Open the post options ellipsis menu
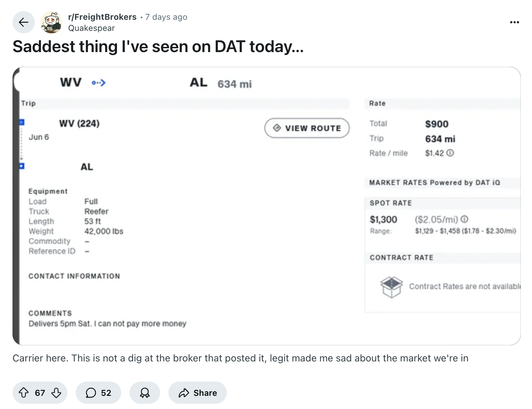Viewport: 532px width, 409px height. [514, 22]
